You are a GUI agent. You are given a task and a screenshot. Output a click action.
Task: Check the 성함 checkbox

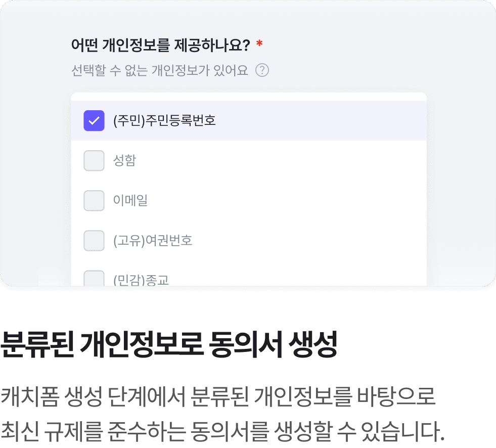94,160
